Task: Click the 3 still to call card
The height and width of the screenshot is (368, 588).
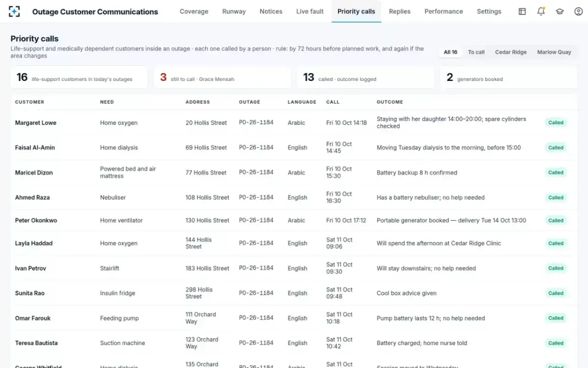Action: pyautogui.click(x=222, y=78)
